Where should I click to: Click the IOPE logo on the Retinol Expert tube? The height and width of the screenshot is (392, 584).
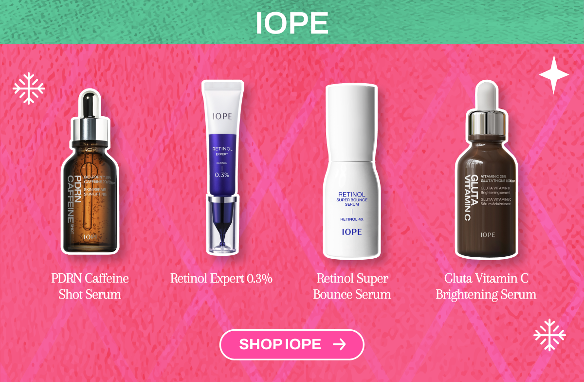click(222, 117)
